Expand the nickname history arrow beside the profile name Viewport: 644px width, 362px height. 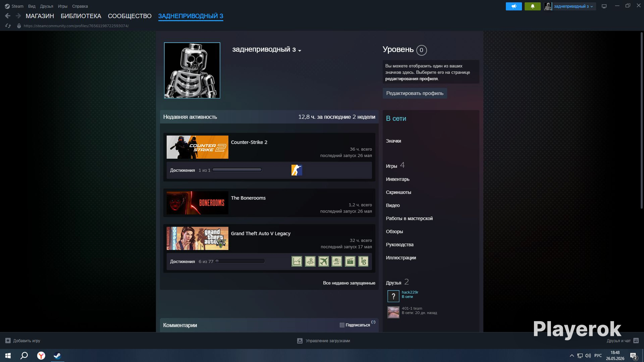[300, 51]
